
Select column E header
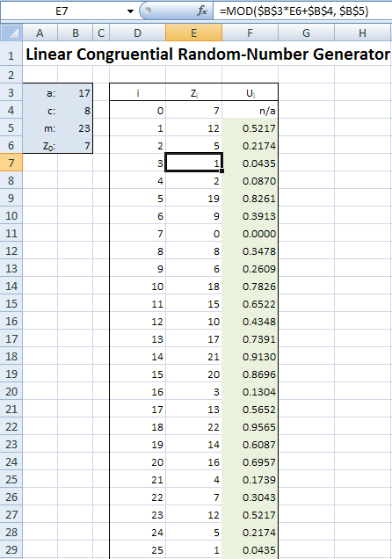click(194, 33)
